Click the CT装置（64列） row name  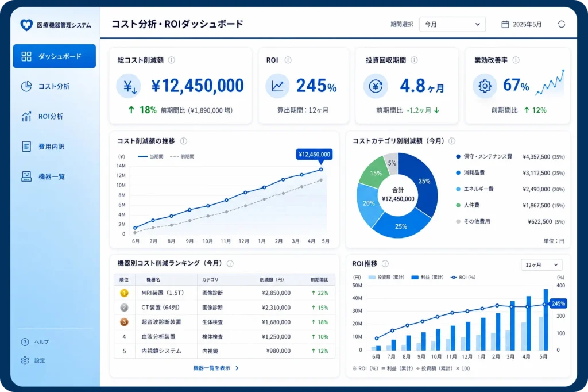click(161, 308)
